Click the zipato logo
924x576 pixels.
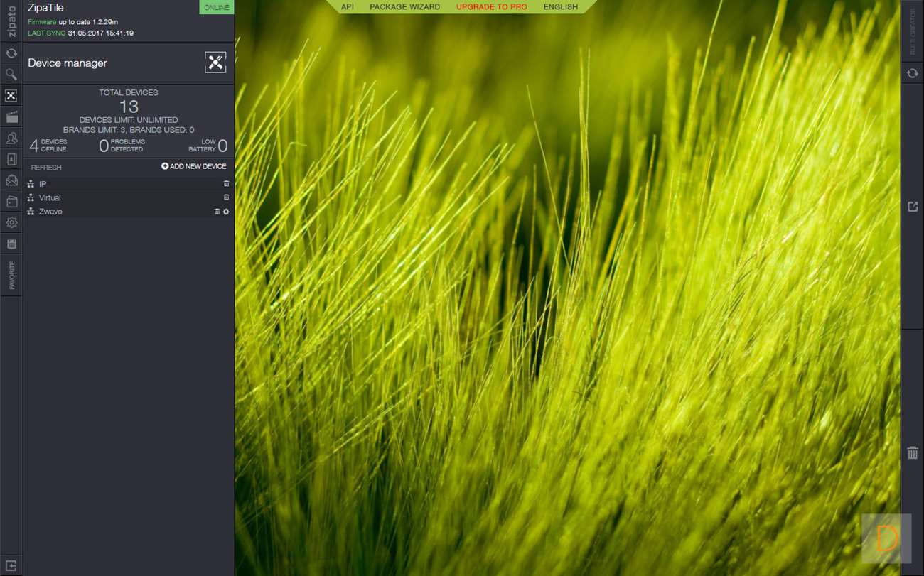[11, 21]
